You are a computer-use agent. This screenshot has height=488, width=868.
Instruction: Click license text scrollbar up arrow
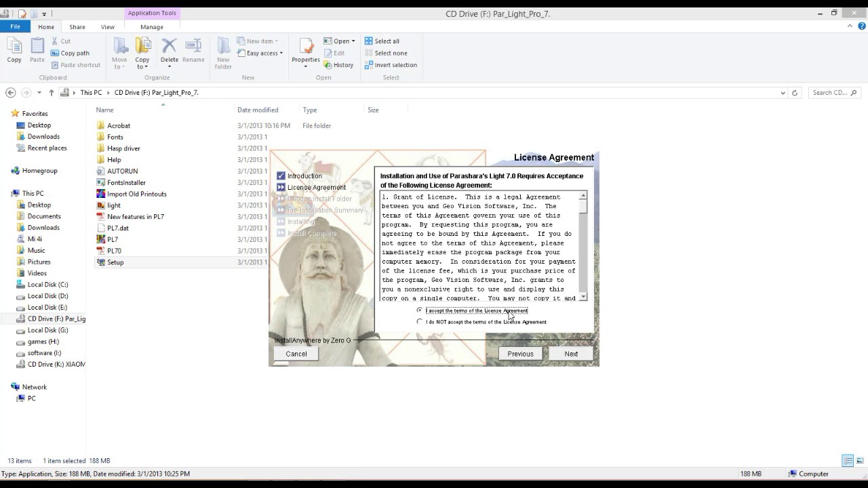[583, 195]
